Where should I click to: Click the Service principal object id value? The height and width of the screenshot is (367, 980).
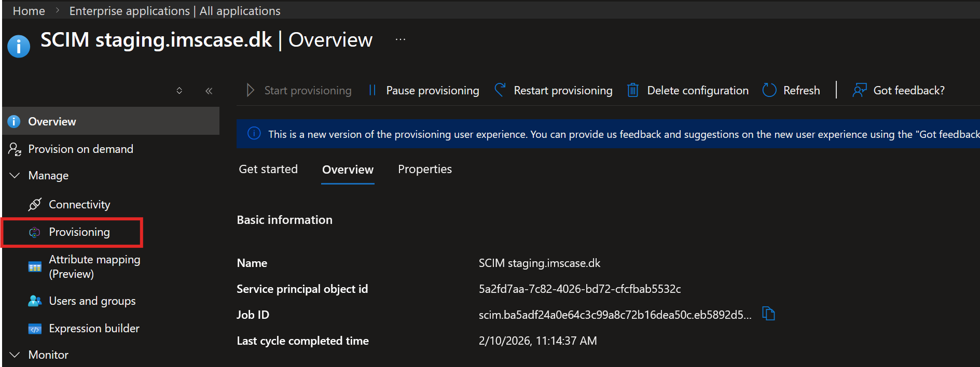[x=579, y=289]
